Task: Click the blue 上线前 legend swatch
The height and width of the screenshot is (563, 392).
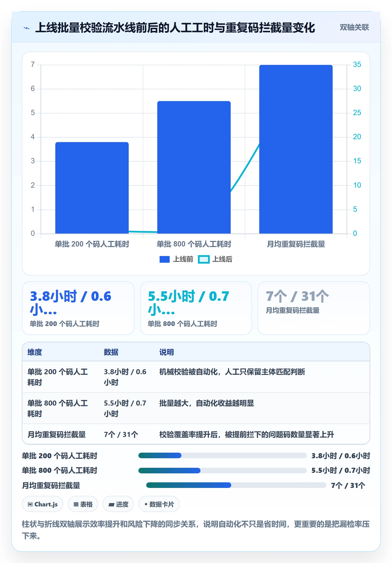Action: pos(165,259)
